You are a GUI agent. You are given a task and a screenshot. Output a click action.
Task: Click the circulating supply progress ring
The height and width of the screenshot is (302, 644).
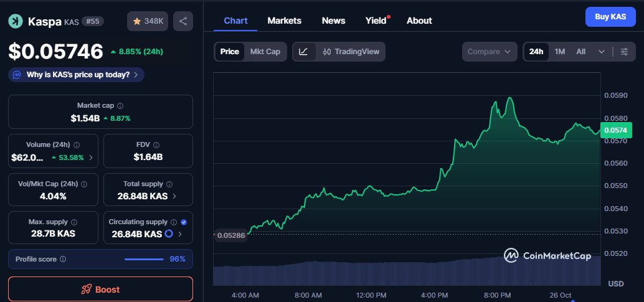click(x=168, y=234)
